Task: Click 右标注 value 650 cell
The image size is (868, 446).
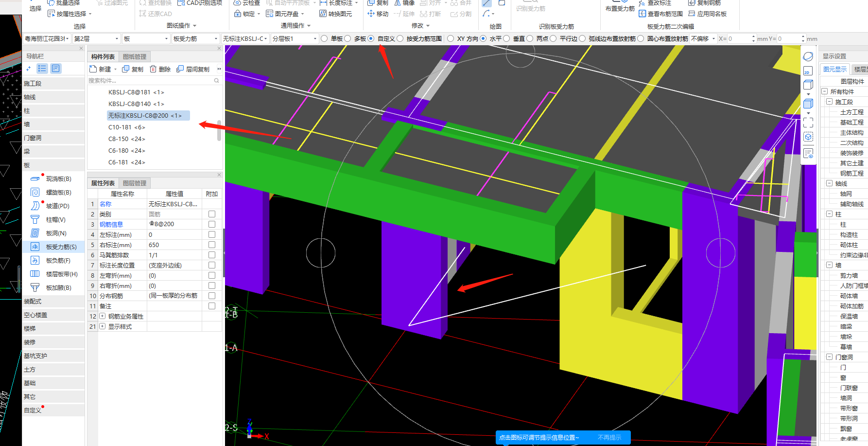Action: click(174, 245)
